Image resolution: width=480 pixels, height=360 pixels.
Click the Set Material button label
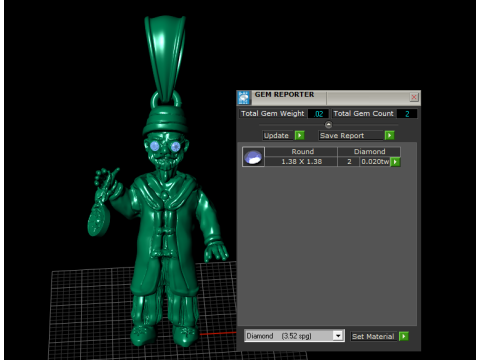point(373,336)
